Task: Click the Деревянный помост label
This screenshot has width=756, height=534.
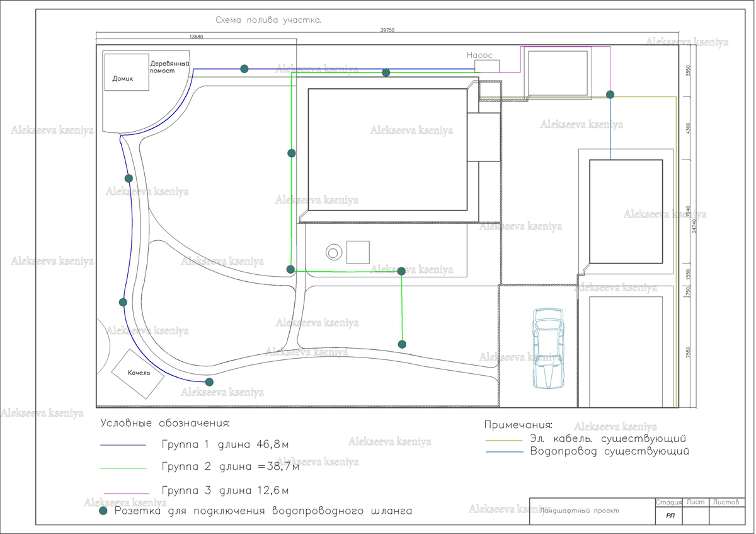Action: click(169, 67)
